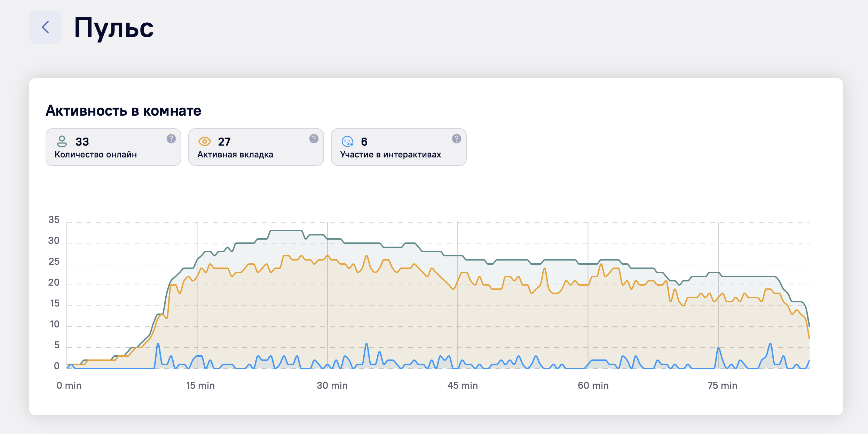868x434 pixels.
Task: Open help tooltip for Количество онлайн
Action: click(x=171, y=139)
